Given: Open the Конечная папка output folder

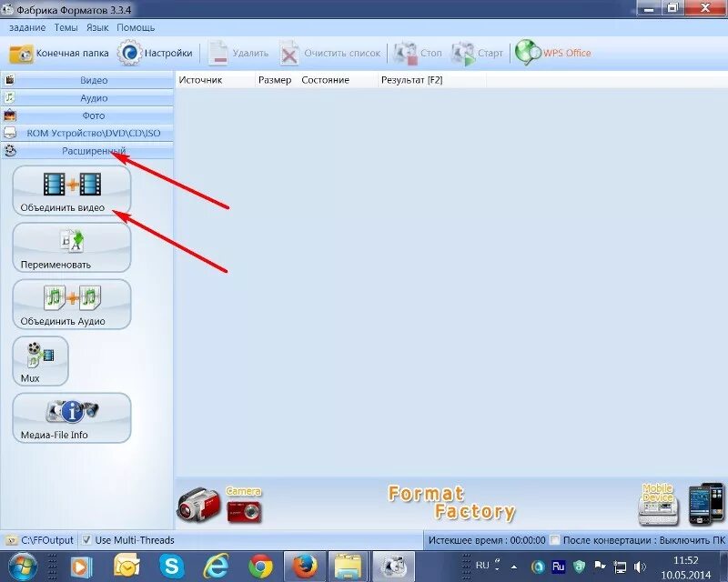Looking at the screenshot, I should tap(58, 54).
